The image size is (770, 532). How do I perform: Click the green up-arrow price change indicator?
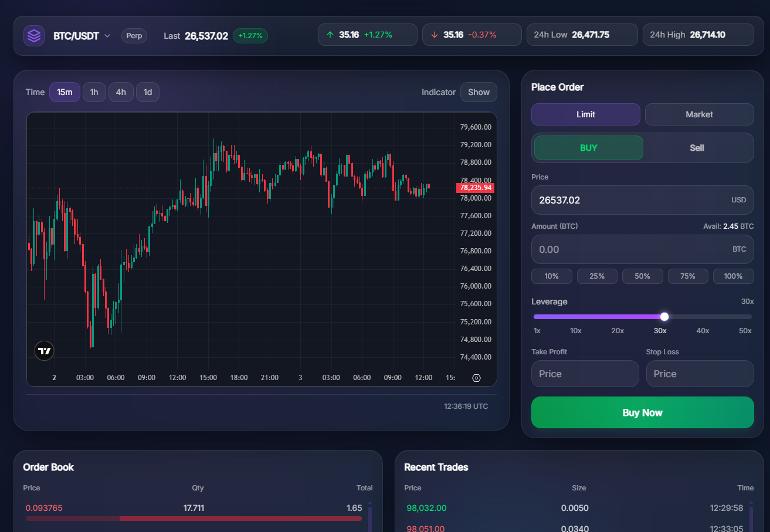(367, 35)
